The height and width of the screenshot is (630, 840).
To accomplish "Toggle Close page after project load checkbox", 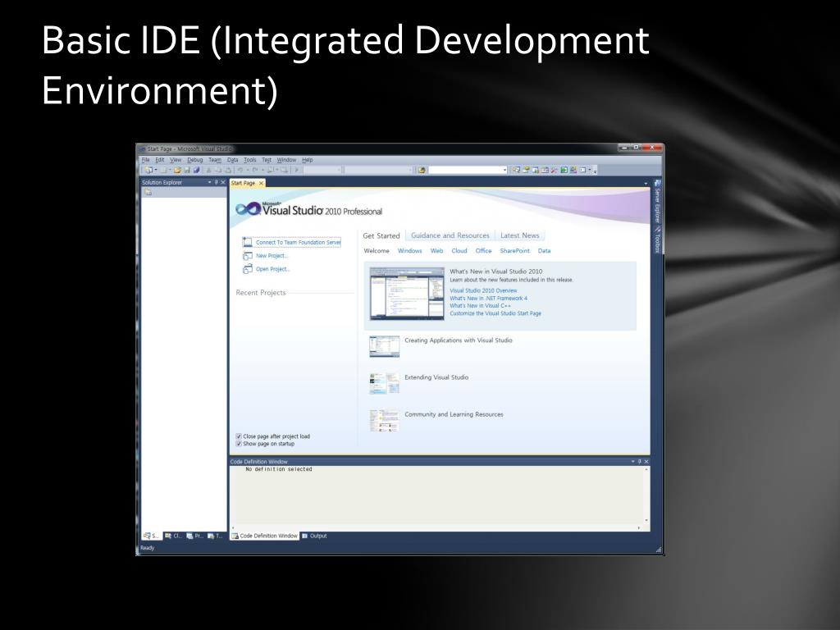I will tap(239, 436).
